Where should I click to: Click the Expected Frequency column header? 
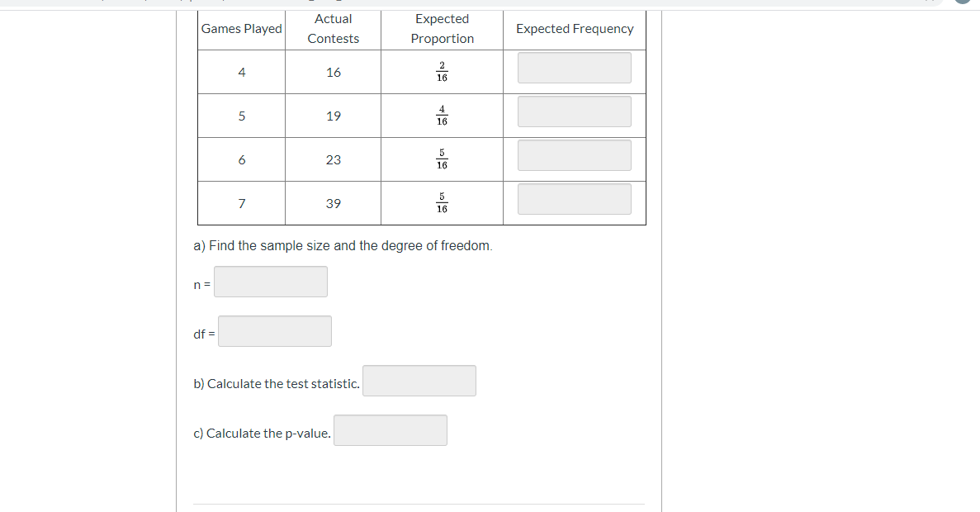575,29
